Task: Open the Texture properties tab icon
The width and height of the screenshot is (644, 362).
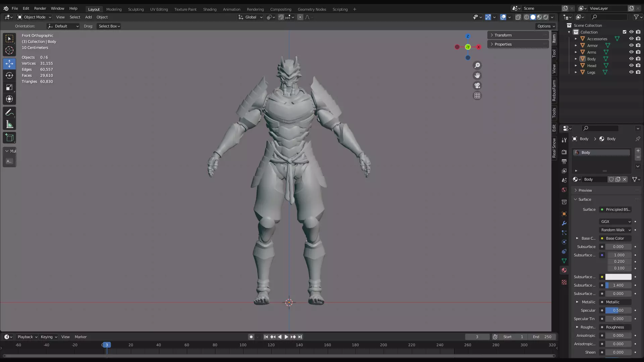Action: click(x=564, y=282)
